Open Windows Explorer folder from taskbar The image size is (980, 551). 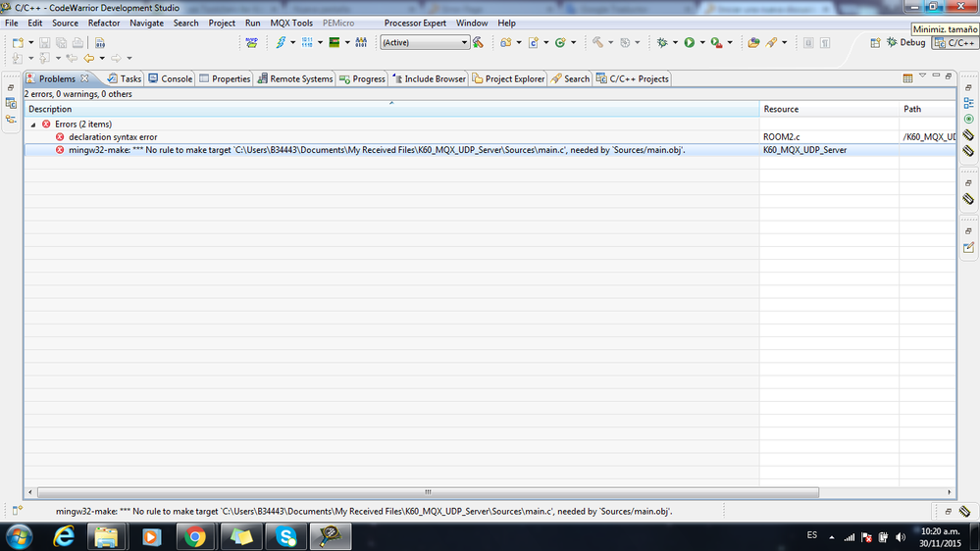pos(106,536)
